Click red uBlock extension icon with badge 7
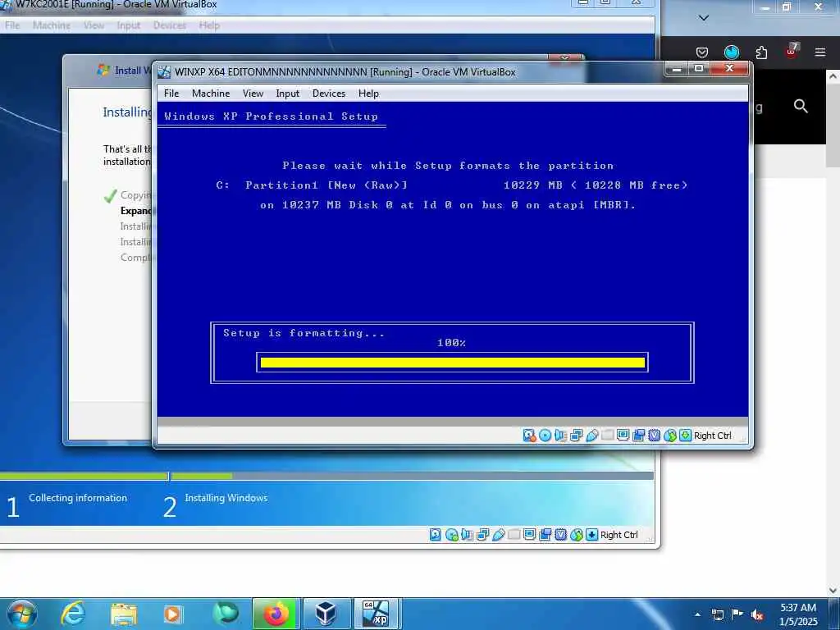 click(x=792, y=51)
